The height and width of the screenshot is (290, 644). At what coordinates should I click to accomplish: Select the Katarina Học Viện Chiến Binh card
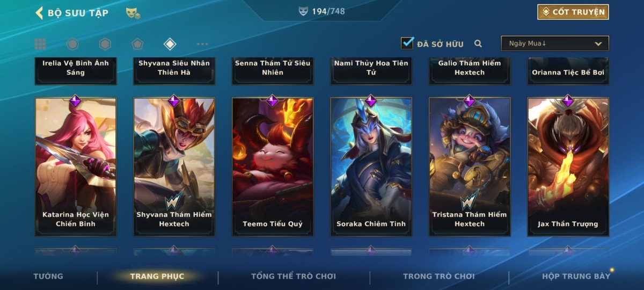(76, 166)
